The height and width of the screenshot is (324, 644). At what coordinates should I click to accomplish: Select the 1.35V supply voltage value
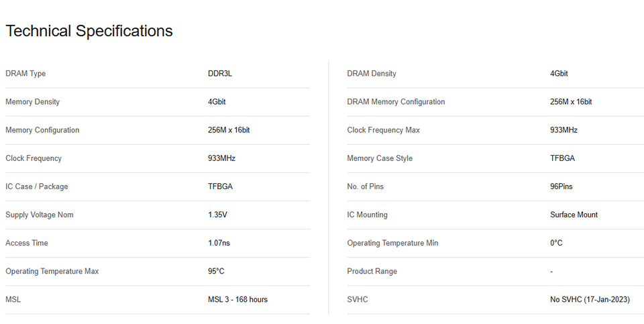click(x=217, y=215)
